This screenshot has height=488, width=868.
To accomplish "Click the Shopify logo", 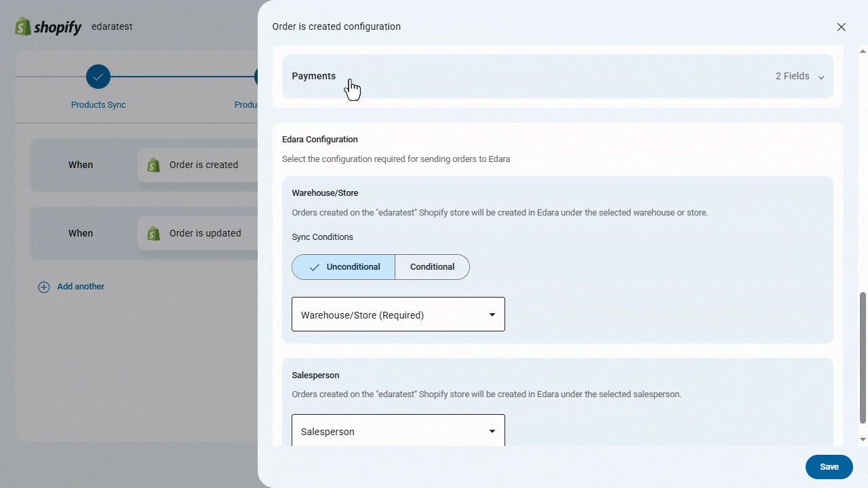I will coord(48,27).
